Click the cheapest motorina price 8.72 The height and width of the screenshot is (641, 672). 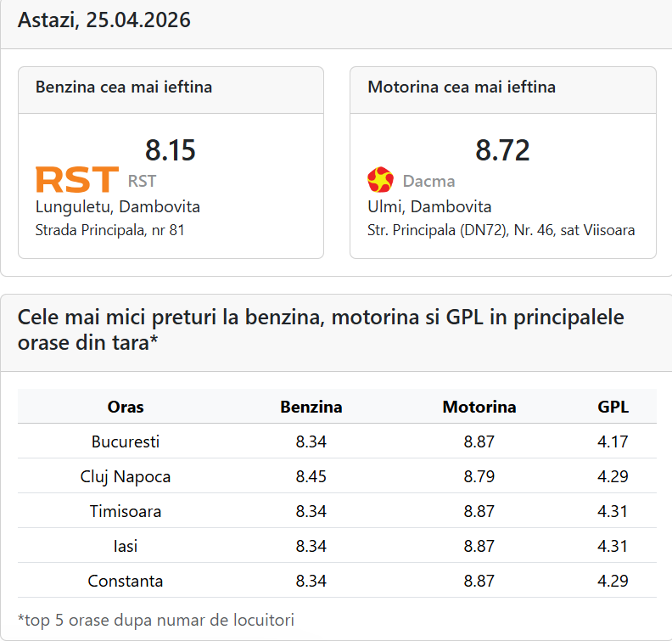click(502, 150)
